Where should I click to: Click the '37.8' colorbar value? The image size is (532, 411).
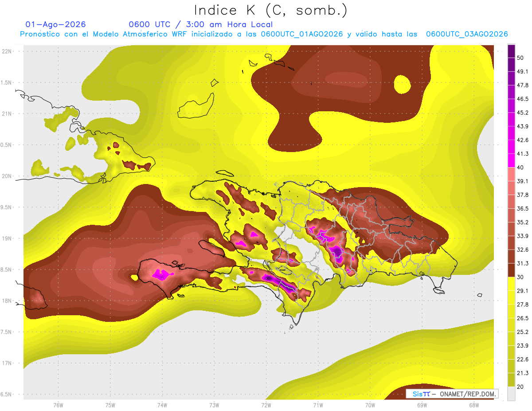click(522, 195)
